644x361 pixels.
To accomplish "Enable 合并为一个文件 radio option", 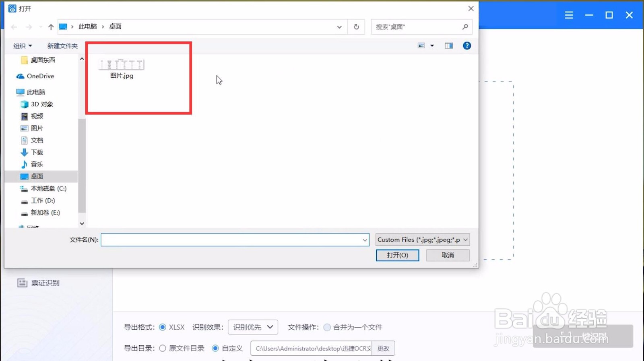I will tap(327, 327).
